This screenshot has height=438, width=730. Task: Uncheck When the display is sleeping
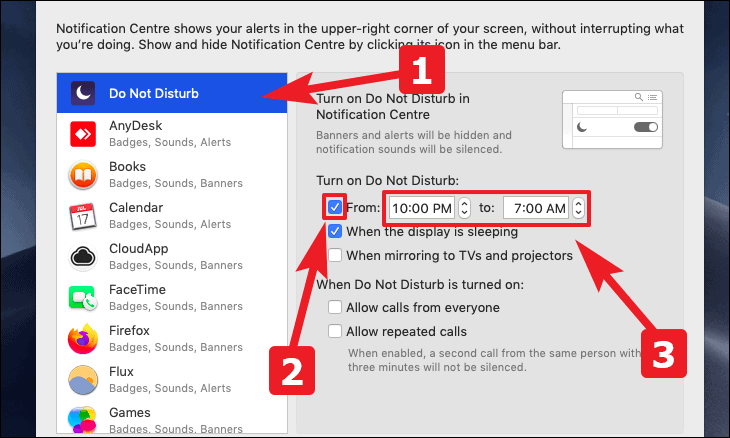click(335, 231)
